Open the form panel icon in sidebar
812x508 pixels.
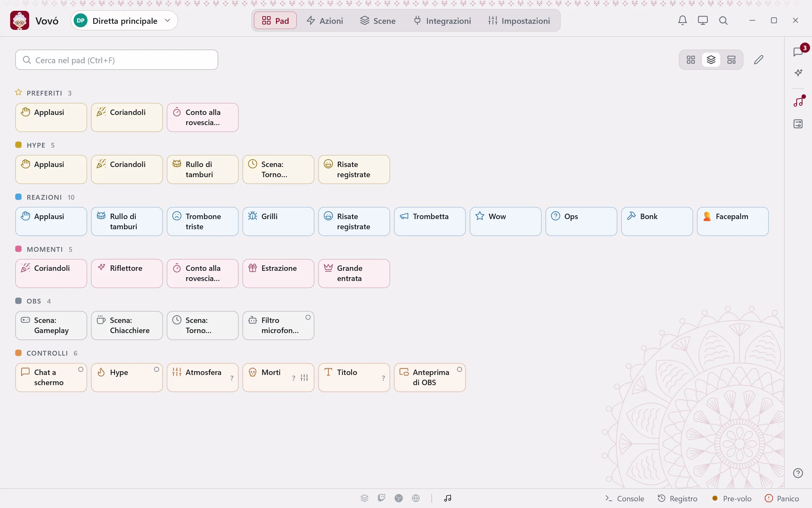(798, 124)
